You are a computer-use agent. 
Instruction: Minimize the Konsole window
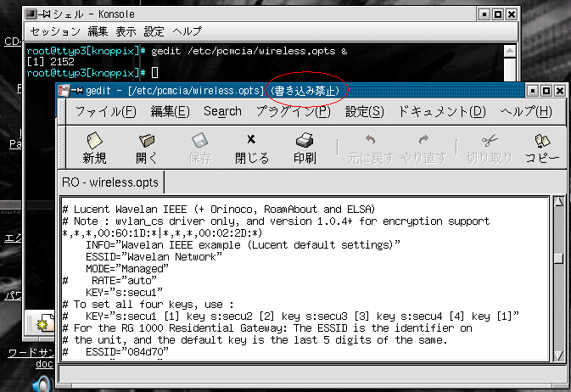pyautogui.click(x=484, y=14)
